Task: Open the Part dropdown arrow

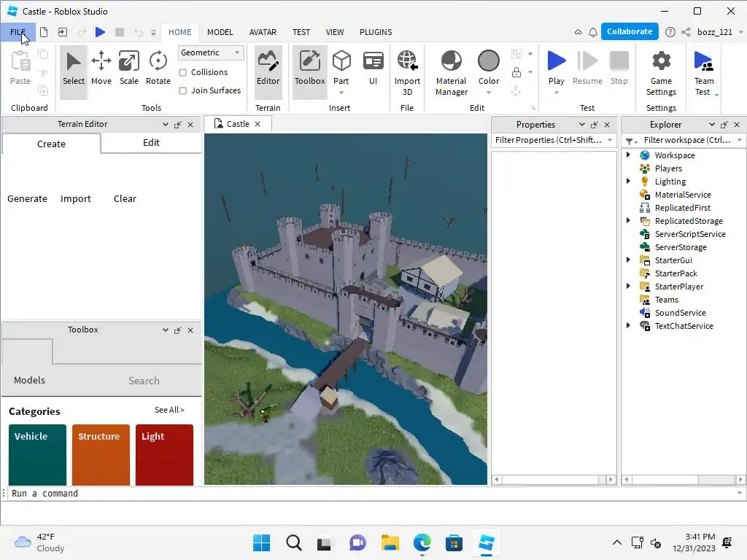Action: (341, 93)
